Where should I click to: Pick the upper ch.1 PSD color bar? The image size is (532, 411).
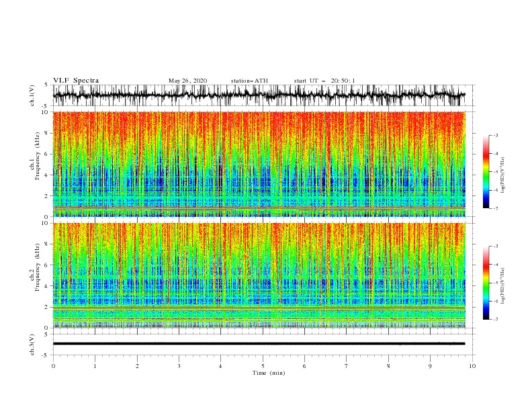(486, 172)
